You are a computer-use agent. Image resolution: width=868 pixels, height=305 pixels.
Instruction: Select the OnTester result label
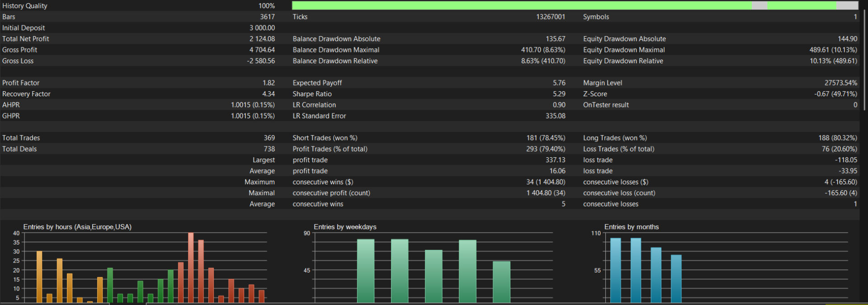(606, 105)
